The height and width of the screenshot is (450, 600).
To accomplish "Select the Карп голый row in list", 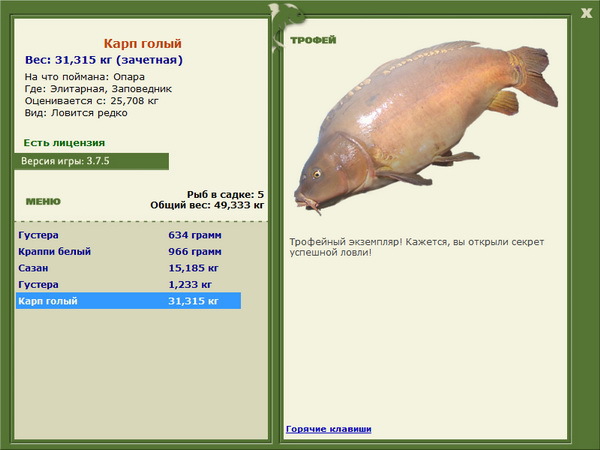I will coord(129,301).
